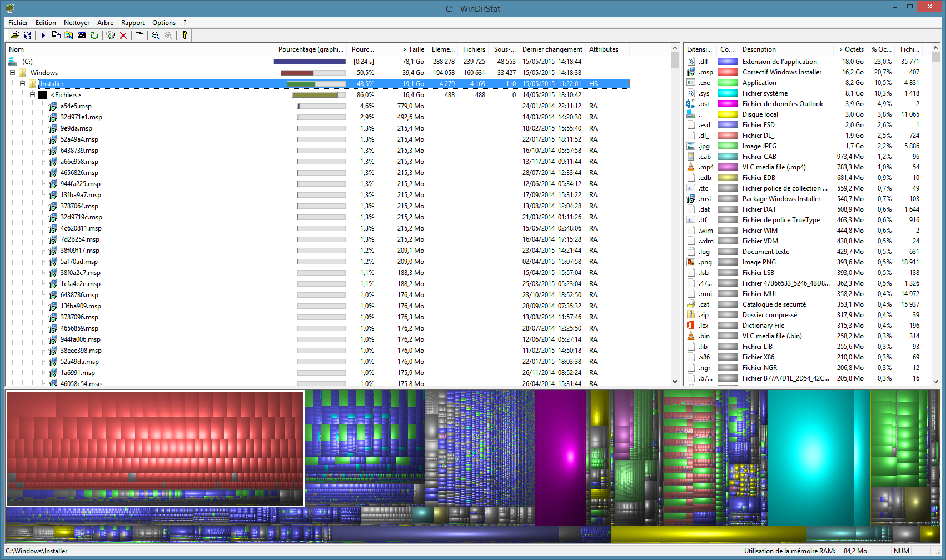Image resolution: width=946 pixels, height=560 pixels.
Task: Zoom in the treemap with magnifier plus
Action: (156, 36)
